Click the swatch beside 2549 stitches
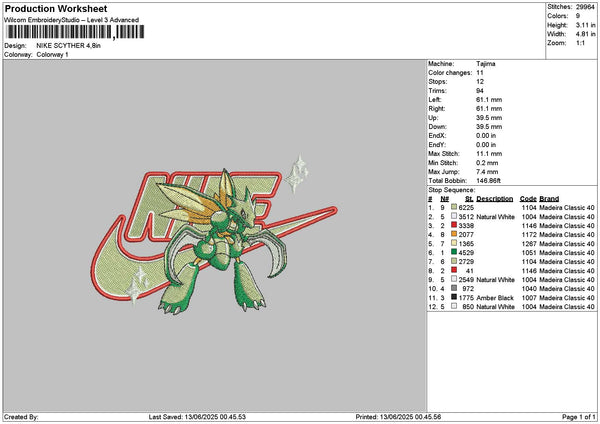Viewport: 600px width, 424px height. (x=454, y=279)
